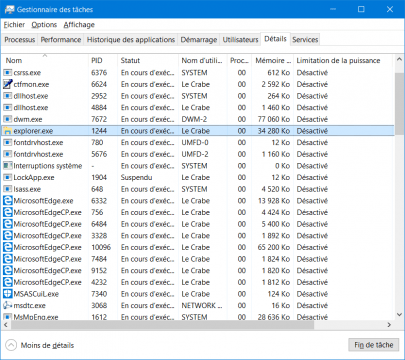Click the Interruptions système icon
The image size is (405, 360).
tap(8, 166)
